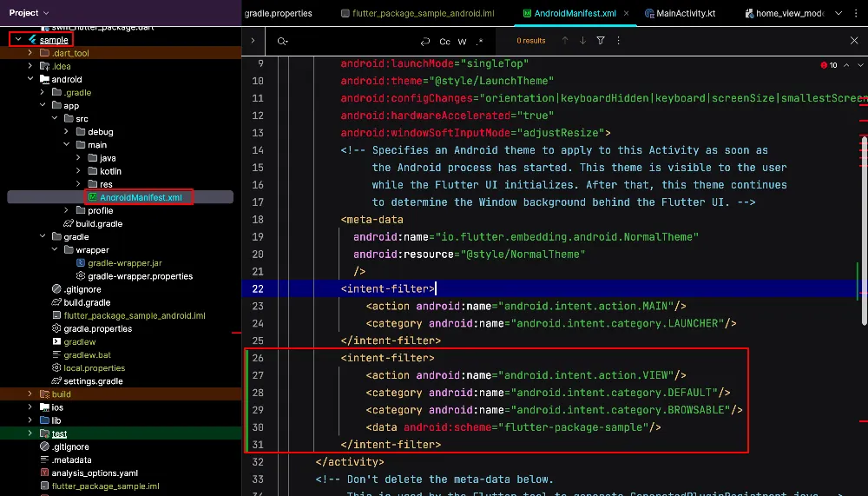Viewport: 868px width, 496px height.
Task: Open gradle-wrapper.properties in project tree
Action: [x=140, y=276]
